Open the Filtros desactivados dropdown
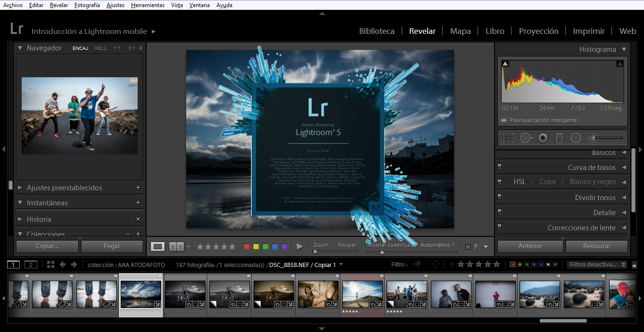 coord(597,265)
